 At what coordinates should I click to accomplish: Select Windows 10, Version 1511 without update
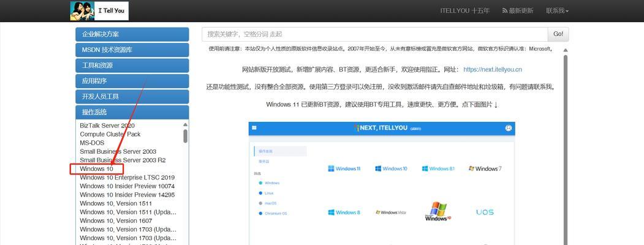click(x=115, y=203)
